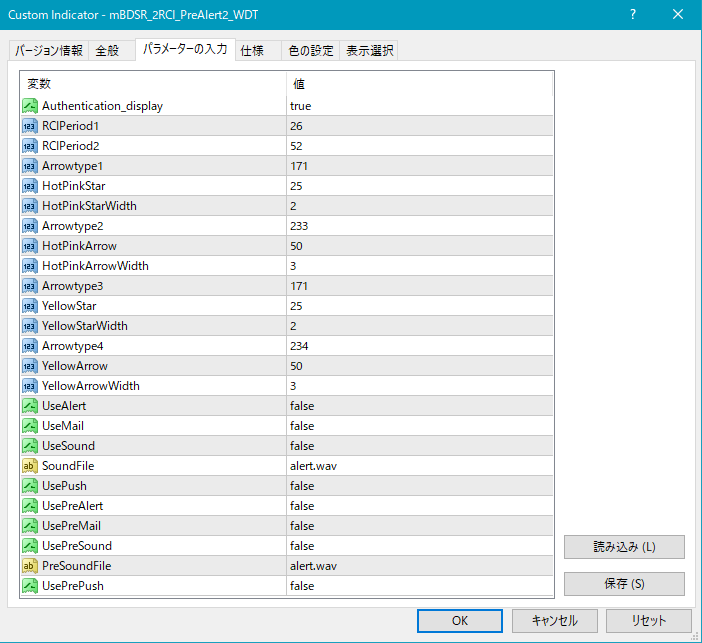This screenshot has height=643, width=702.
Task: Select the UsePreAlert variable name
Action: [x=73, y=506]
